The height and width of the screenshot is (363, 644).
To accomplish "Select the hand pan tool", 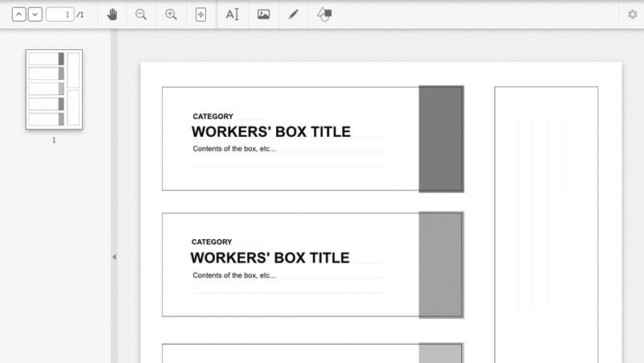I will point(112,14).
